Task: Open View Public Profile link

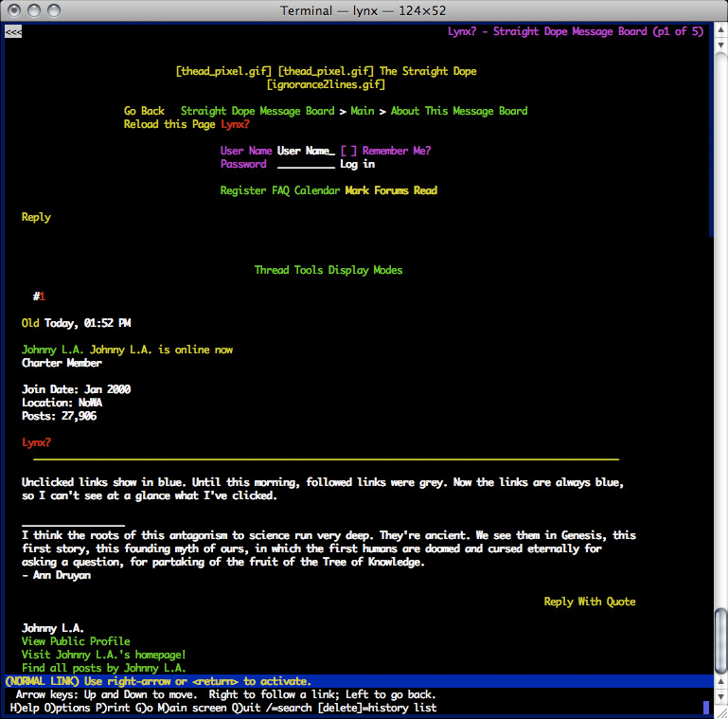Action: coord(76,641)
